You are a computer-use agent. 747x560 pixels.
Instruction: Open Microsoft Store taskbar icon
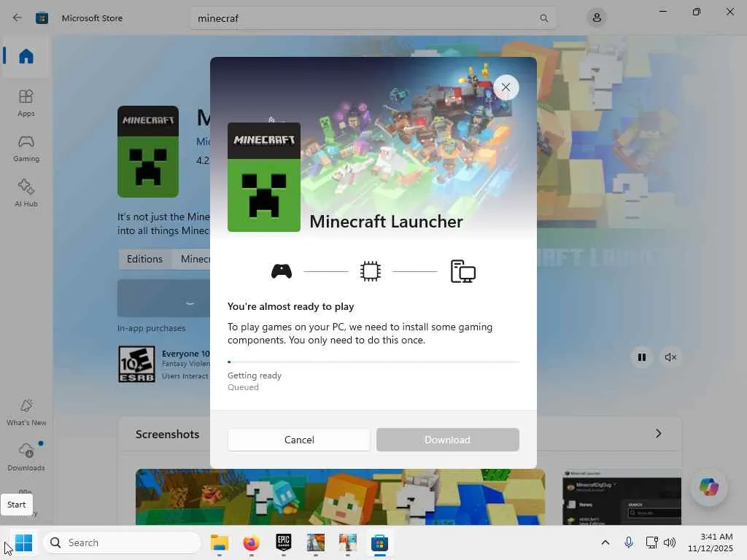point(379,542)
